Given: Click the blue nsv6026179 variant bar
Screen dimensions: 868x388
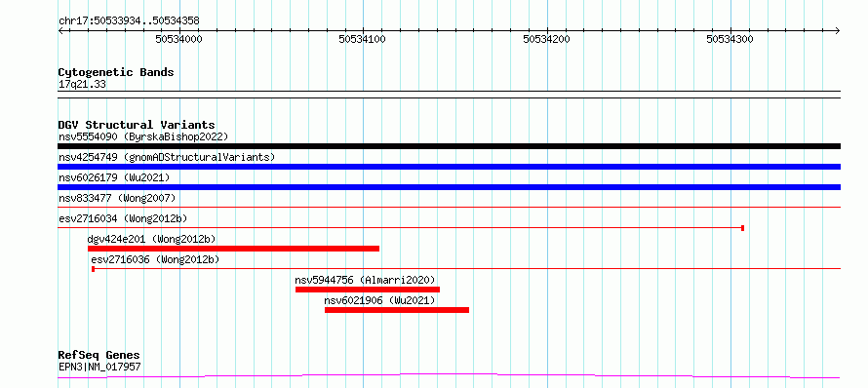Looking at the screenshot, I should pyautogui.click(x=449, y=187).
